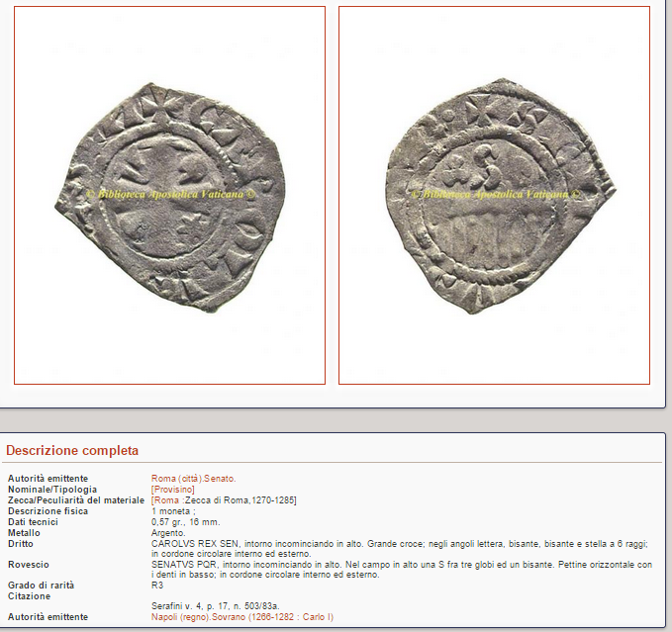Click the 'Descrizione completa' heading
Image resolution: width=672 pixels, height=632 pixels.
[x=72, y=450]
